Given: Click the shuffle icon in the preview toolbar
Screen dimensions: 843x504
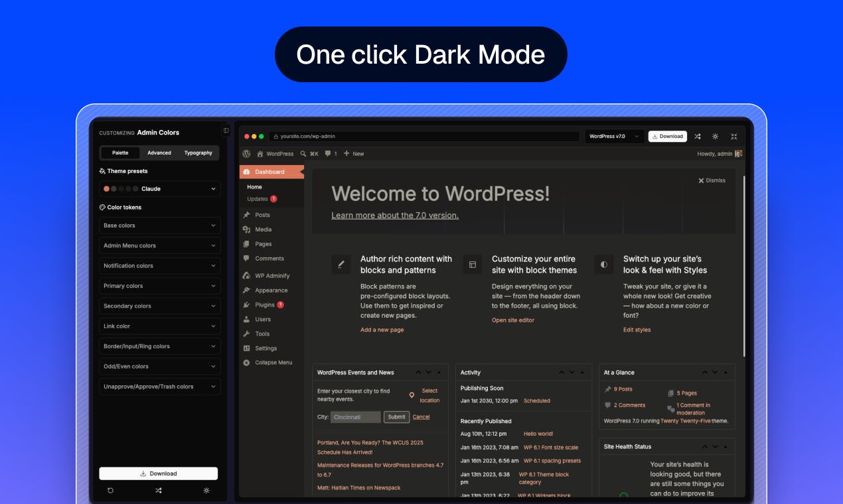Looking at the screenshot, I should tap(698, 136).
